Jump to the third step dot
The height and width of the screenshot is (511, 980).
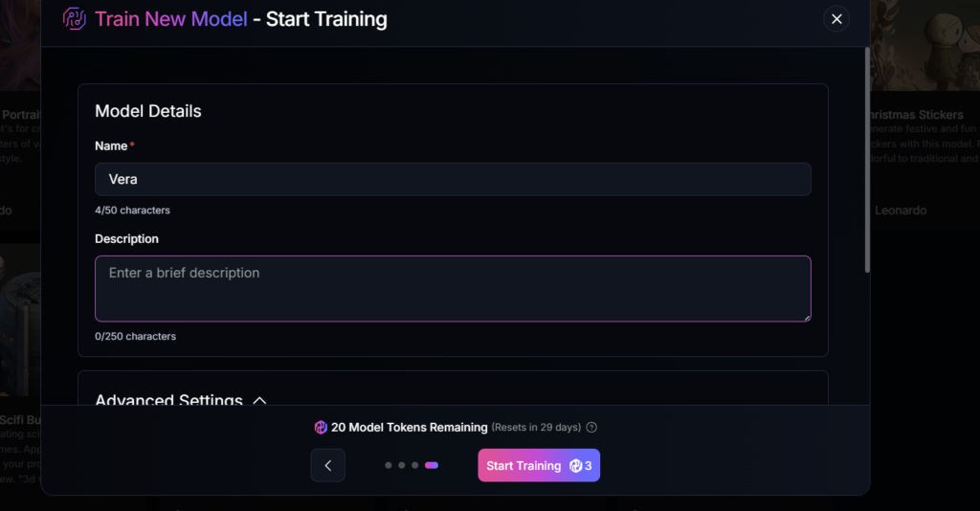click(414, 465)
